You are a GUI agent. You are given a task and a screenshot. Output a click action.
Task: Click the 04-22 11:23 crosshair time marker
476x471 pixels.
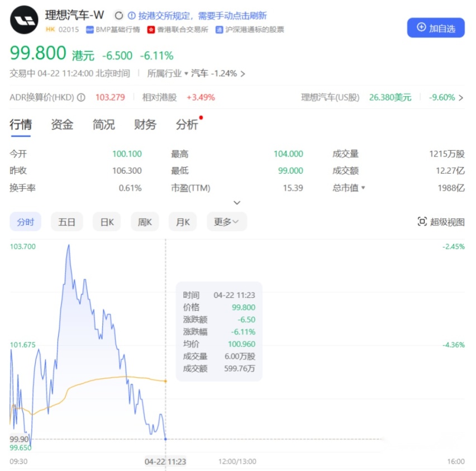[165, 462]
